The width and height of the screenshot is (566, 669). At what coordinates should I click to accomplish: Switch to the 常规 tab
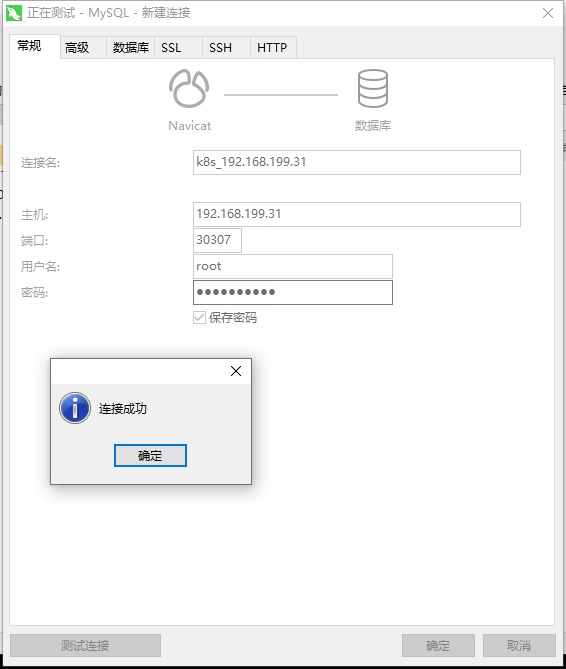click(x=35, y=46)
